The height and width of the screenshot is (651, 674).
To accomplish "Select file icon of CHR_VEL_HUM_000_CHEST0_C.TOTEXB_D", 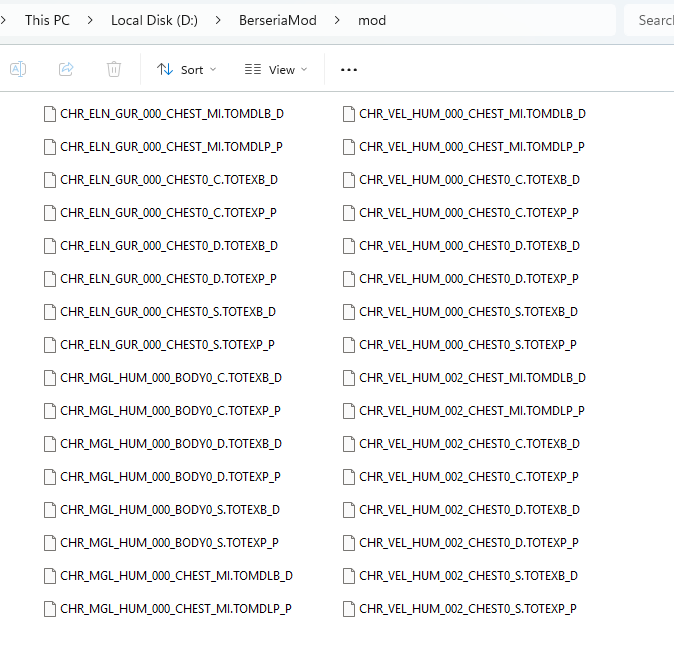I will [x=349, y=180].
